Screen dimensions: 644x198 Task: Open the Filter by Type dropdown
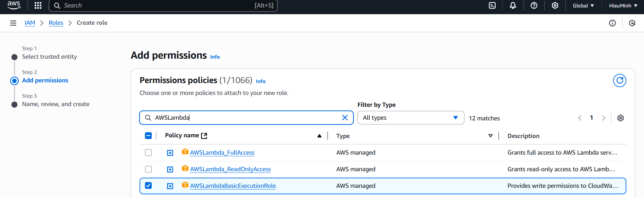411,118
